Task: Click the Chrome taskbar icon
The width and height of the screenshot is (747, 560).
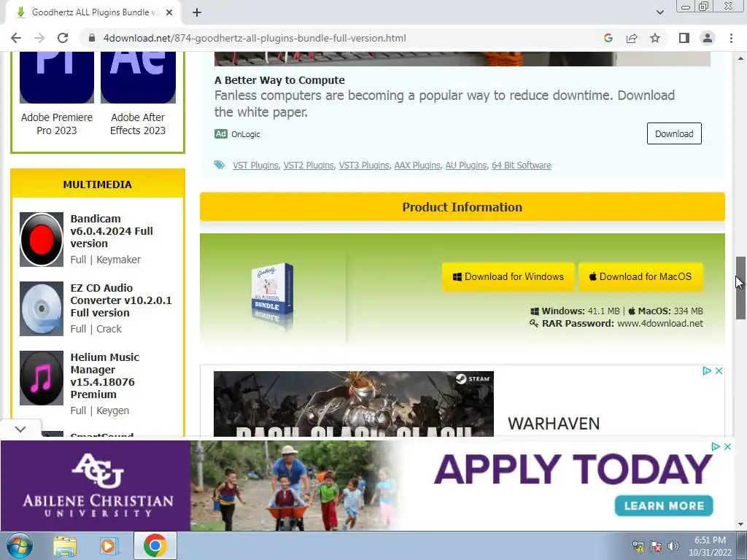Action: [x=155, y=545]
